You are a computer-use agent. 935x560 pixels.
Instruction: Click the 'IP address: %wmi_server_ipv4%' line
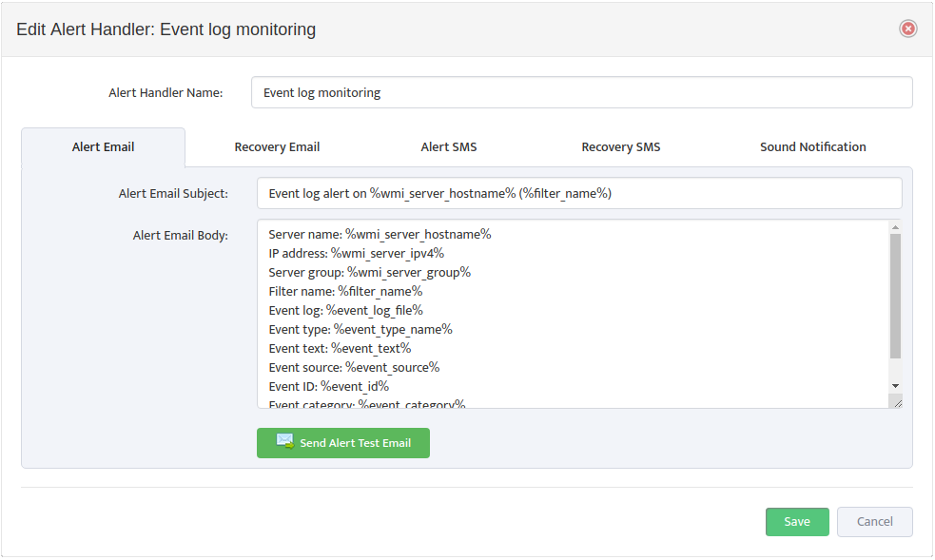click(x=357, y=254)
